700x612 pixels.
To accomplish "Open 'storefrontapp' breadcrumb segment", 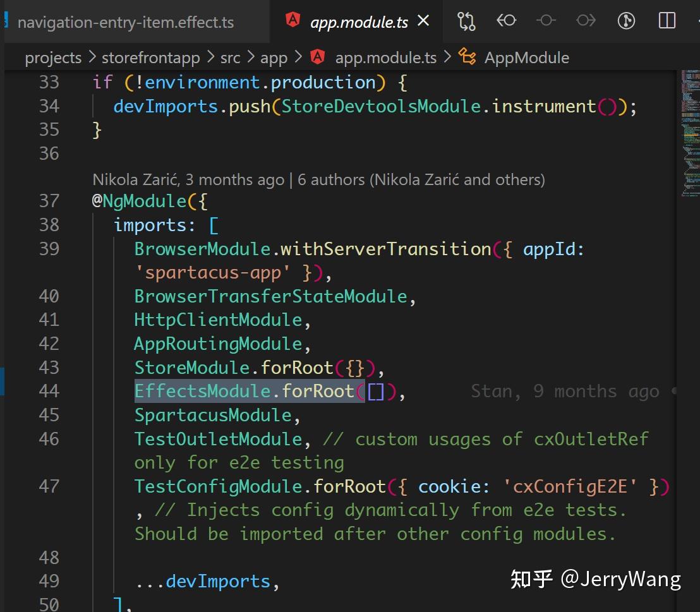I will (x=151, y=58).
